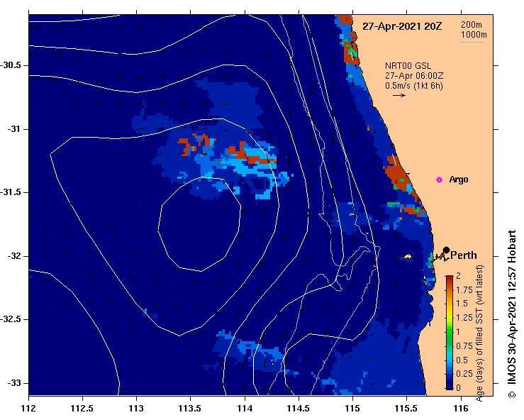Click the 1000m legend line sample
524x420 pixels.
point(472,42)
